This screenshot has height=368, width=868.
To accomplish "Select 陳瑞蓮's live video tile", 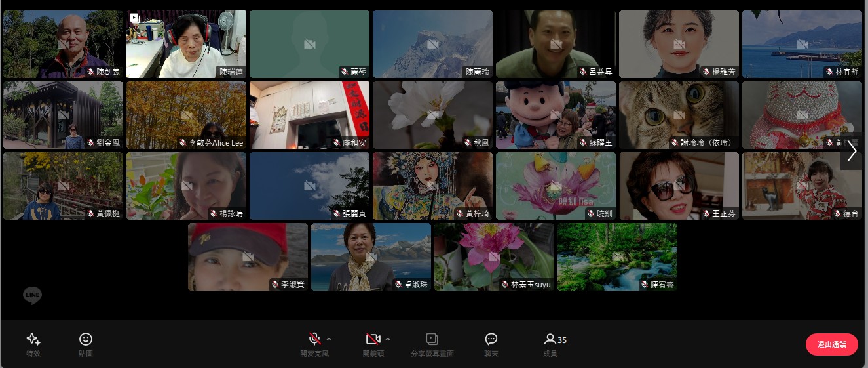I will point(186,43).
